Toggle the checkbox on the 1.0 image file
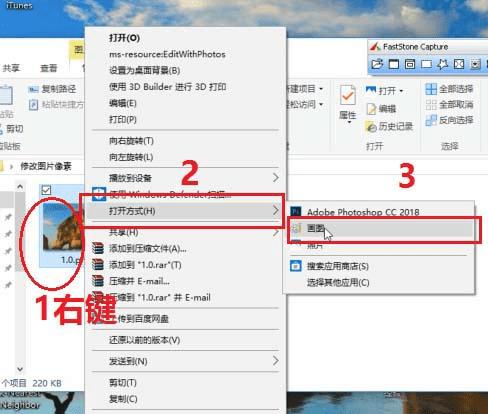 pos(46,190)
